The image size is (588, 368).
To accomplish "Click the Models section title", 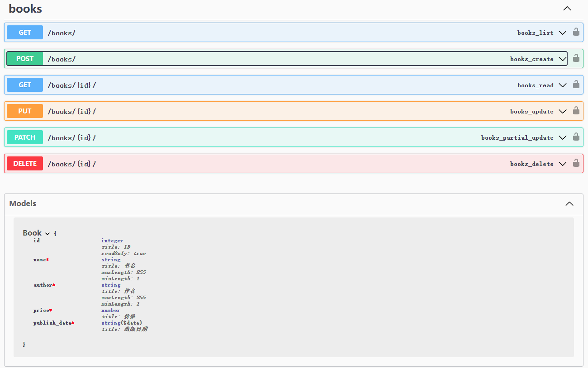I will 23,204.
